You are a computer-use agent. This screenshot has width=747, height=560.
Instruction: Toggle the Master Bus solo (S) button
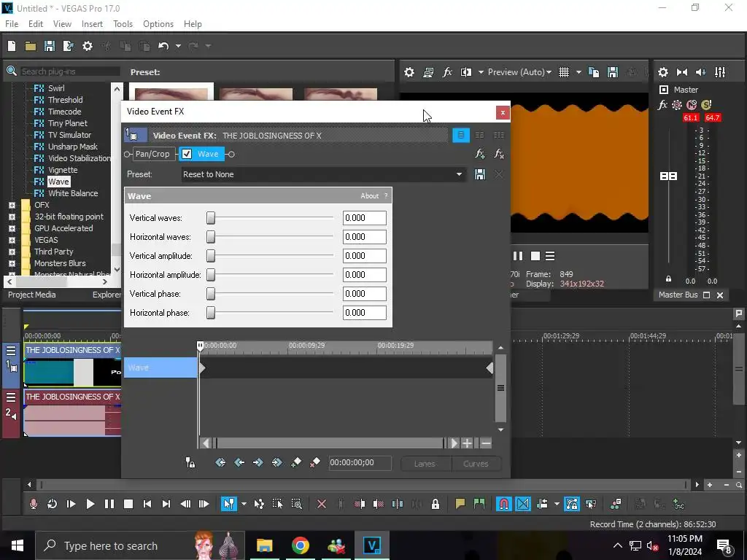(706, 105)
